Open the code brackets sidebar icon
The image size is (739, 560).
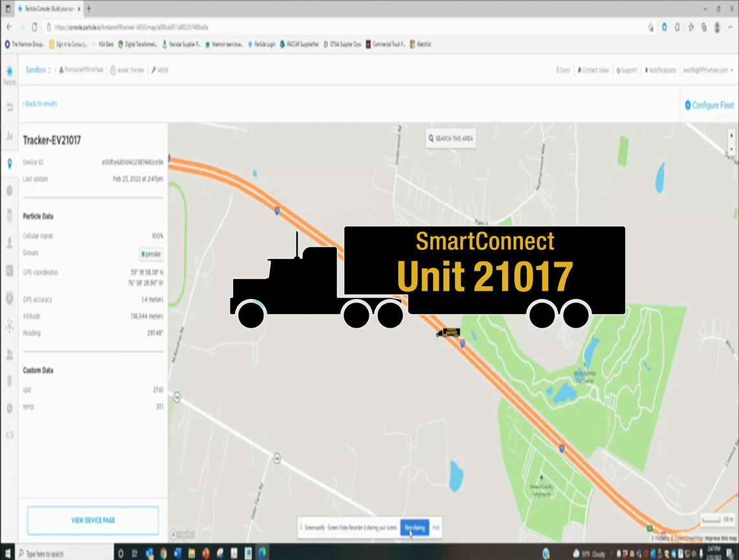(10, 434)
